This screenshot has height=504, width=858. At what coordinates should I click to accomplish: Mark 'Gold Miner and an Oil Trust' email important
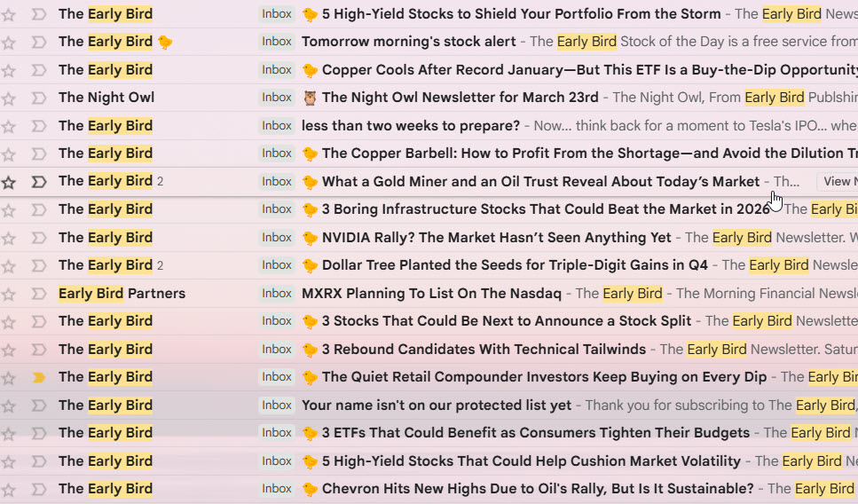tap(38, 182)
